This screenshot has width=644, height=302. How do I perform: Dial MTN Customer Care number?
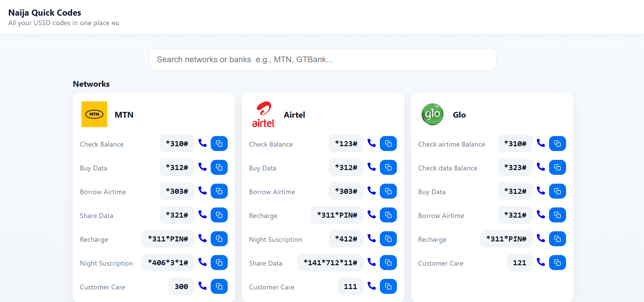coord(203,286)
